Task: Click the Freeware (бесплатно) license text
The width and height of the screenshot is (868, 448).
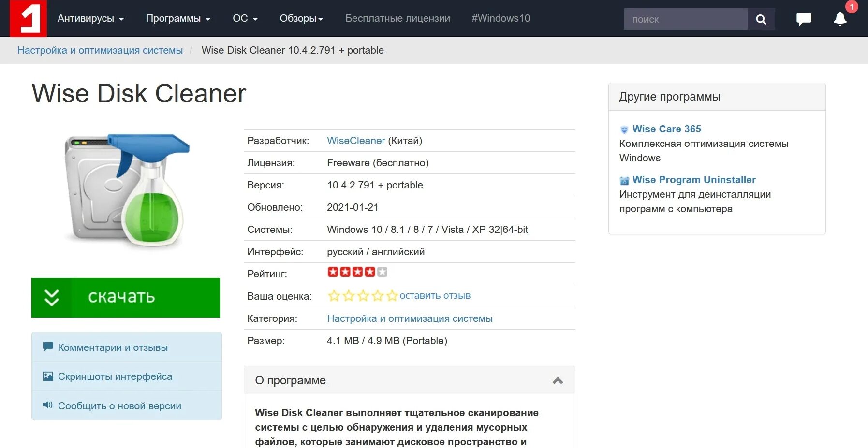Action: 378,163
